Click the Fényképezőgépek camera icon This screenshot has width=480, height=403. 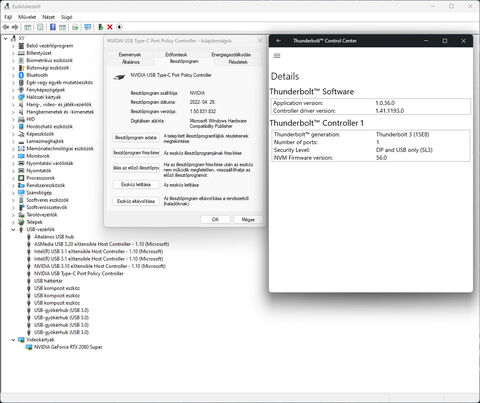(21, 90)
